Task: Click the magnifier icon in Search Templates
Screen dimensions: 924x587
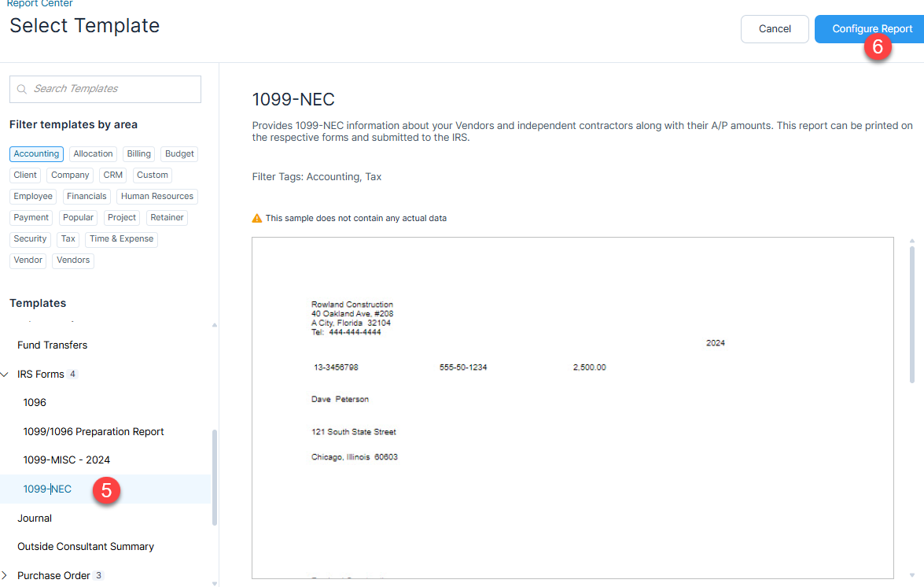Action: click(x=23, y=89)
